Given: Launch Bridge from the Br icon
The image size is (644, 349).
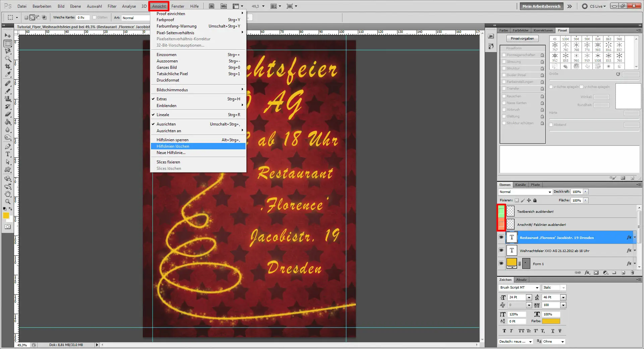Looking at the screenshot, I should click(212, 6).
